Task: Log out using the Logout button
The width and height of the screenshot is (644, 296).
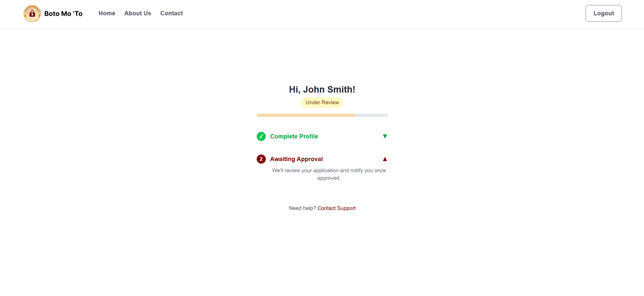Action: [603, 13]
